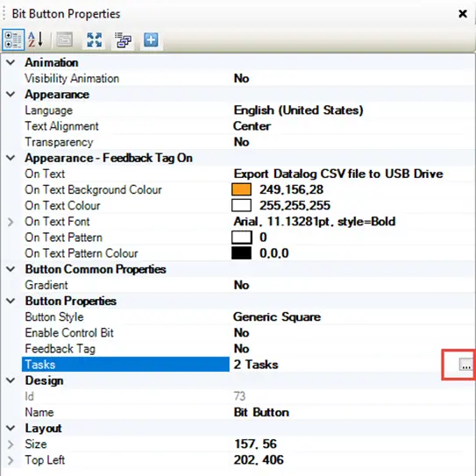Select the Button Style property label

[x=54, y=317]
